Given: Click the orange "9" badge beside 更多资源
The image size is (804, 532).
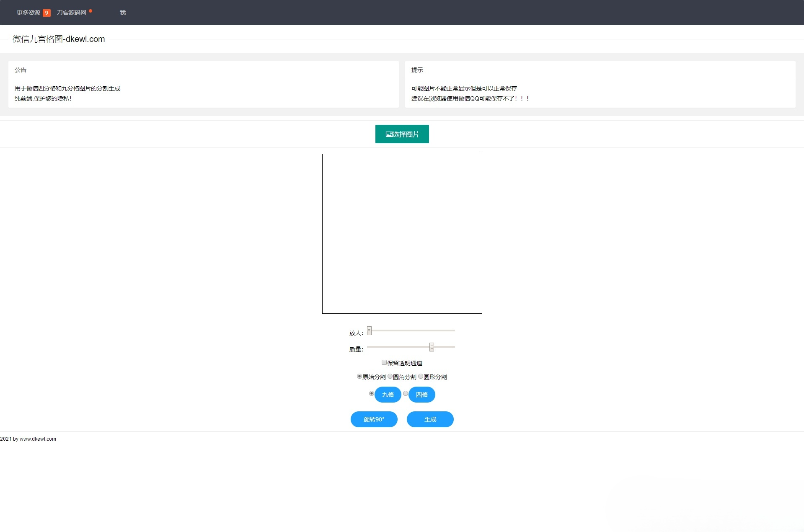Looking at the screenshot, I should click(x=47, y=13).
